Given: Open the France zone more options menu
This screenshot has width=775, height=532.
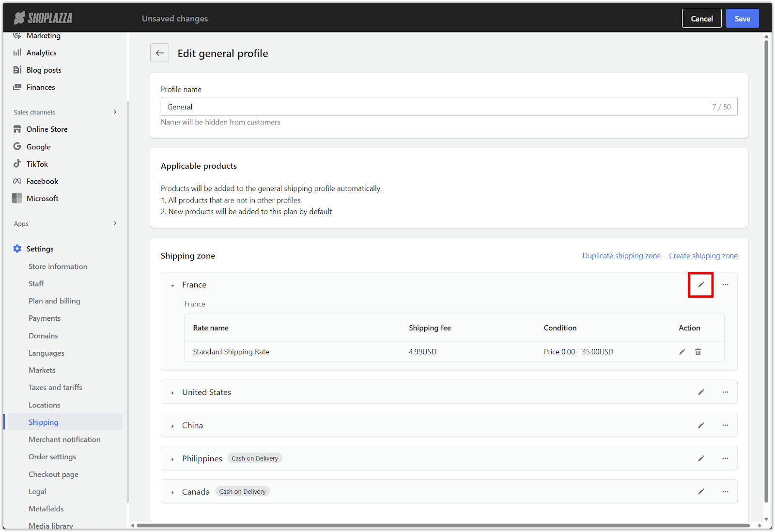Looking at the screenshot, I should 725,285.
